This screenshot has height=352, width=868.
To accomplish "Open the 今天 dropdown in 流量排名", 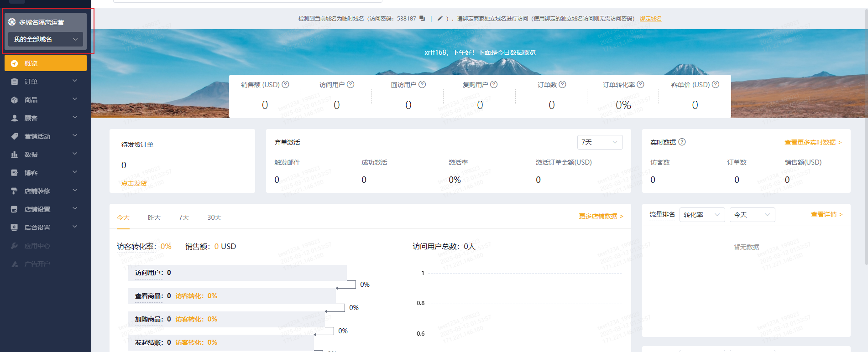I will click(x=752, y=215).
